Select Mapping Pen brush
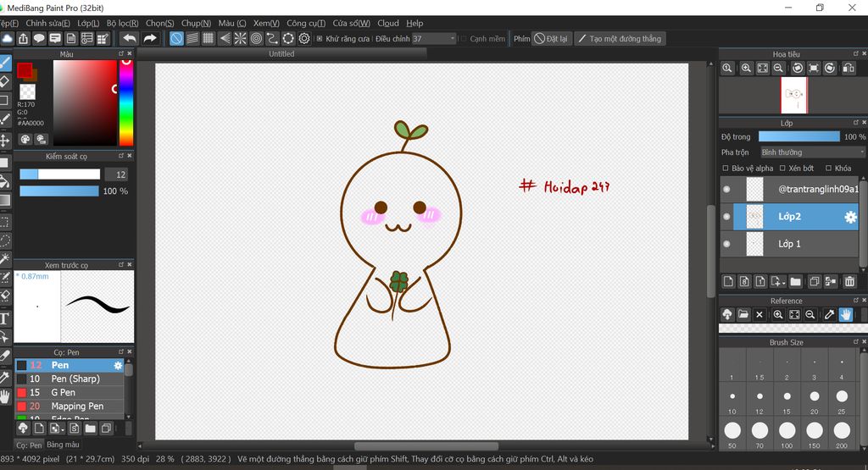The height and width of the screenshot is (470, 868). (70, 406)
